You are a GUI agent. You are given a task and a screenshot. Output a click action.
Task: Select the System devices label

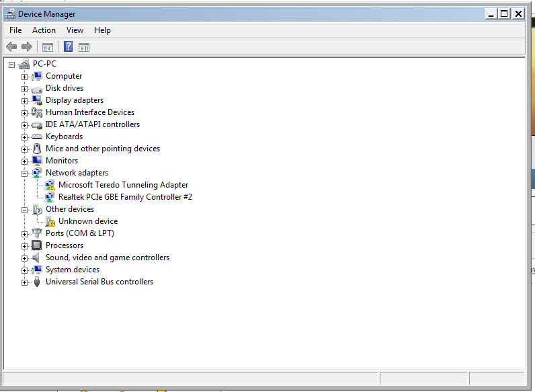click(73, 270)
